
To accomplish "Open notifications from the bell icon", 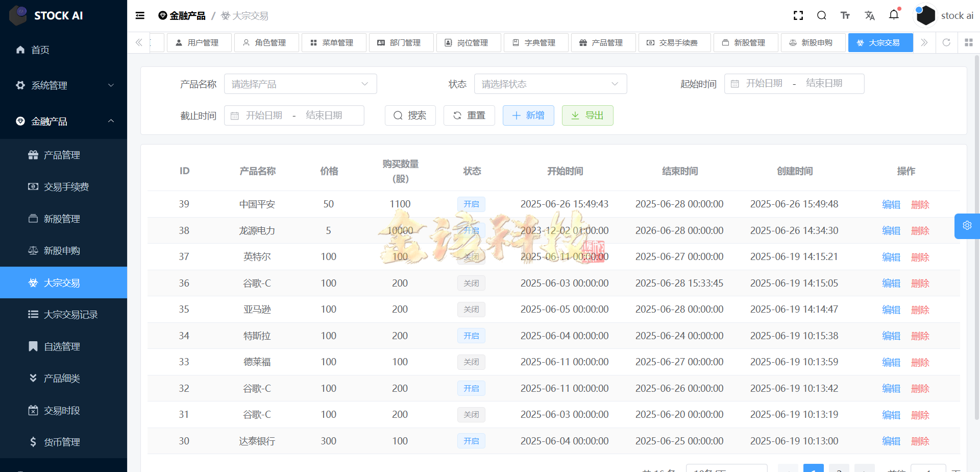I will [894, 15].
